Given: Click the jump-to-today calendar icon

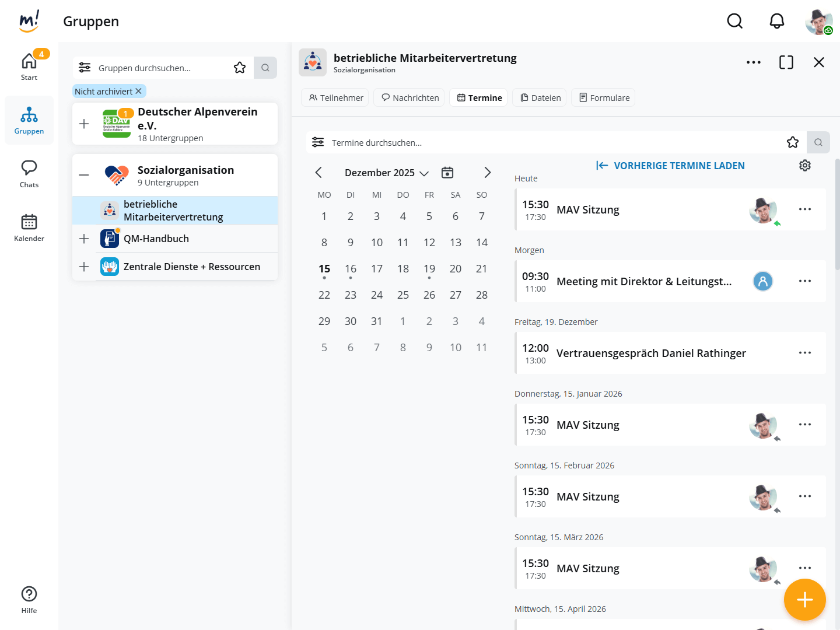Looking at the screenshot, I should click(x=447, y=173).
